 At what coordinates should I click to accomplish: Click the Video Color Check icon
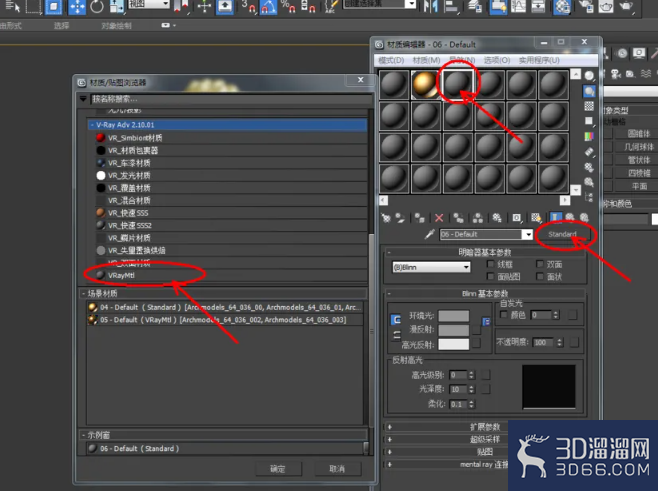(589, 136)
